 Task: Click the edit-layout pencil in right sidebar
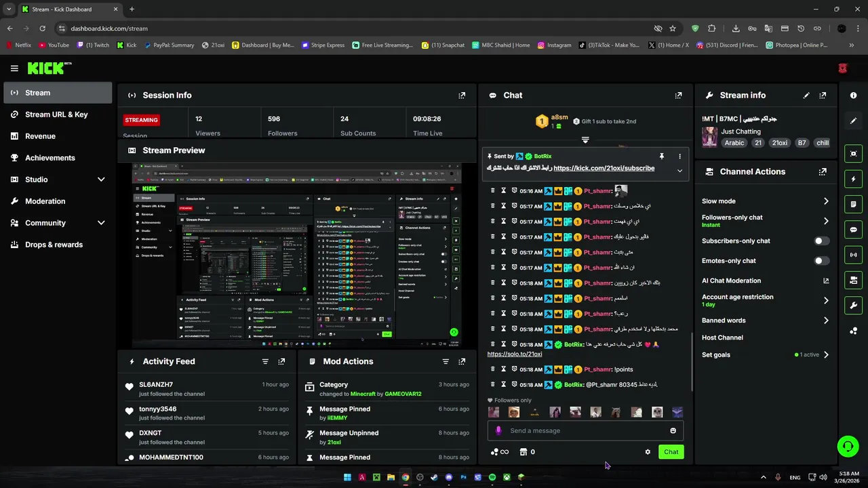coord(854,121)
